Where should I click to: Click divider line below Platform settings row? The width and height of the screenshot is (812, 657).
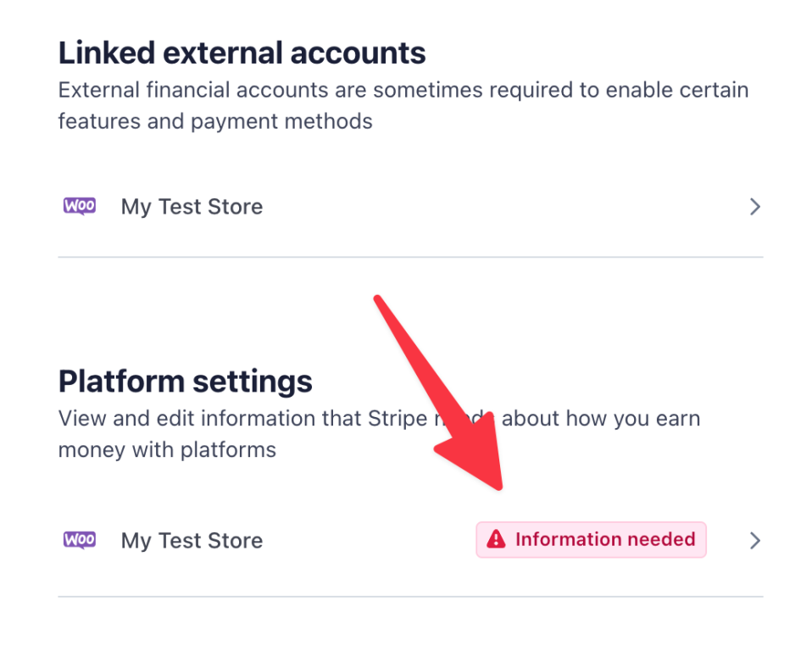pos(410,597)
